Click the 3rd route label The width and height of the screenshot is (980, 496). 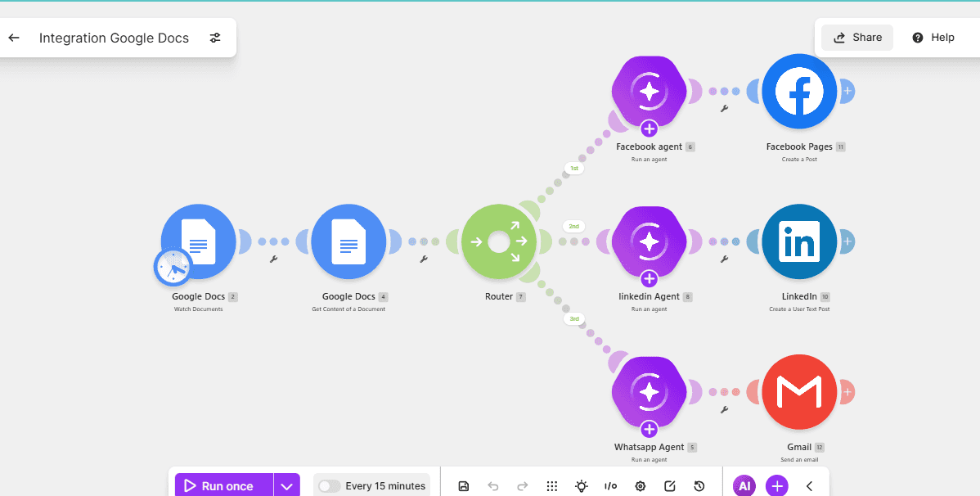(573, 318)
